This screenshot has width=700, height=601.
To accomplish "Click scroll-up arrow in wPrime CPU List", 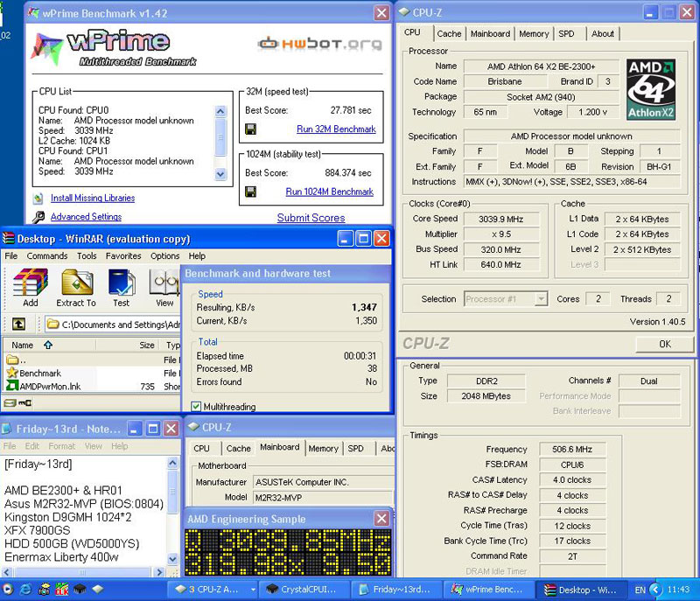I will 220,110.
